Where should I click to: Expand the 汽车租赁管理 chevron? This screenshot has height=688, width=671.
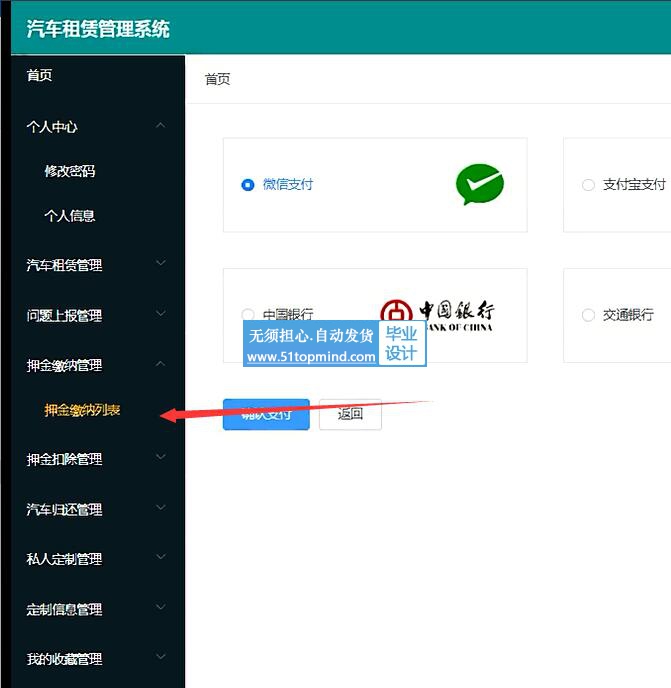pyautogui.click(x=161, y=263)
